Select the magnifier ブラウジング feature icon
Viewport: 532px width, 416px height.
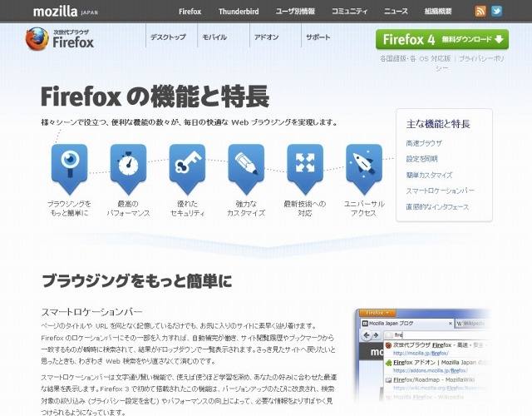pos(69,169)
